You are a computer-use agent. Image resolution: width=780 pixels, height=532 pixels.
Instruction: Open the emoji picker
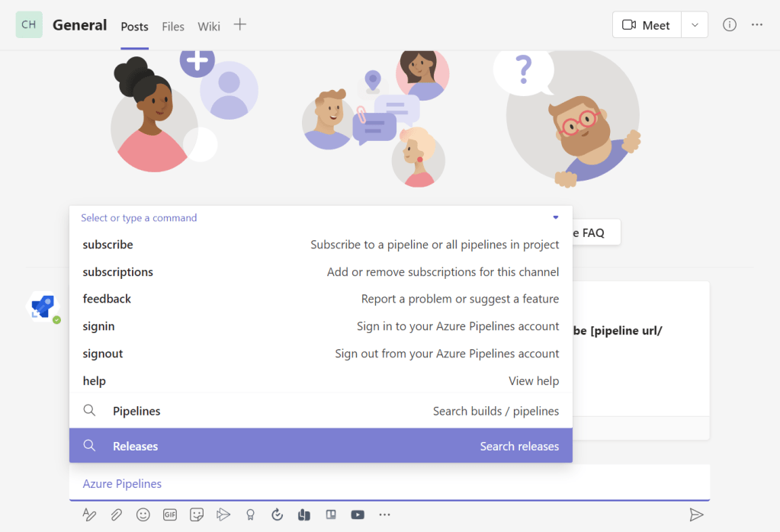click(x=143, y=514)
